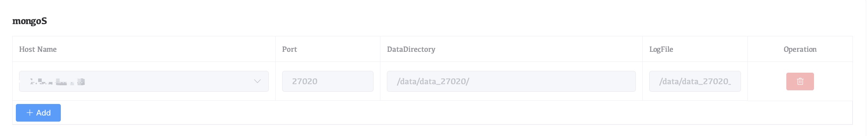Focus the Port field showing 27020
This screenshot has width=868, height=136.
coord(328,81)
